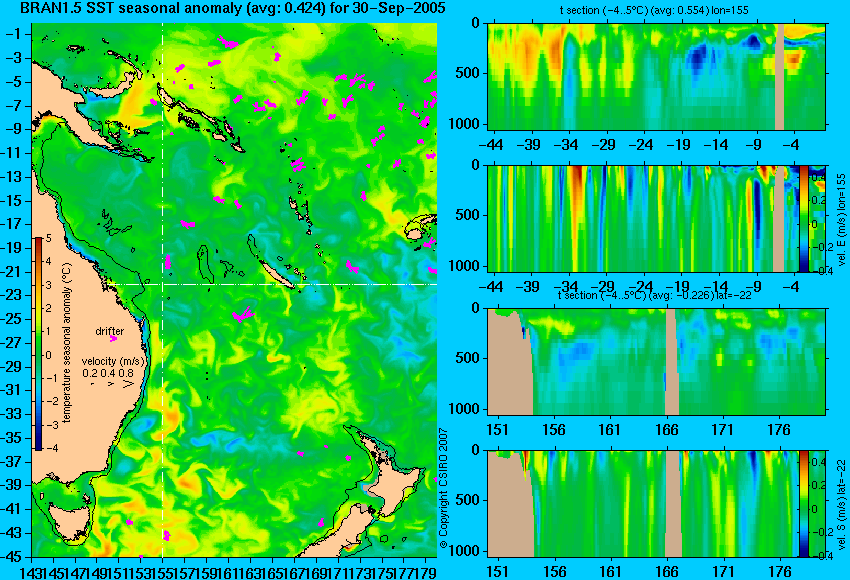Select the t section lat=-22 title text
Image resolution: width=850 pixels, height=580 pixels.
[x=654, y=295]
